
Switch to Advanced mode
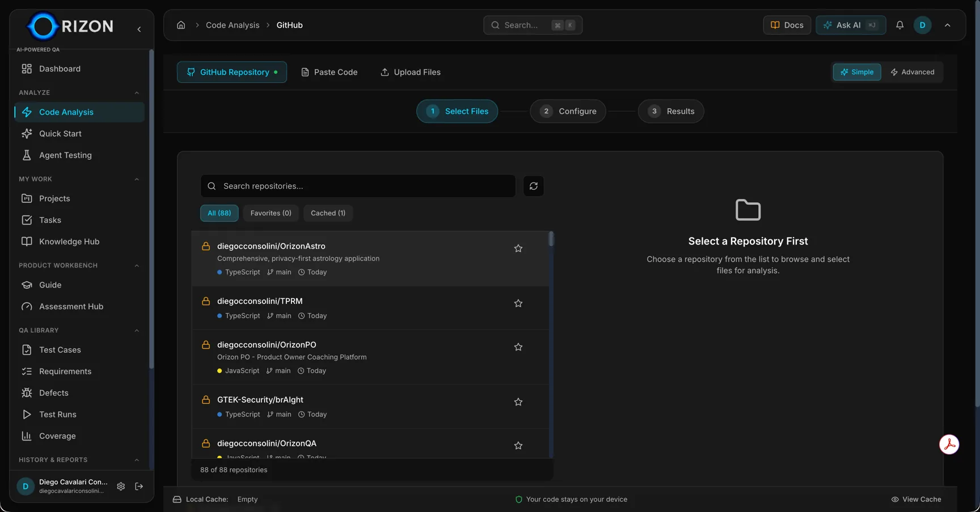[913, 72]
